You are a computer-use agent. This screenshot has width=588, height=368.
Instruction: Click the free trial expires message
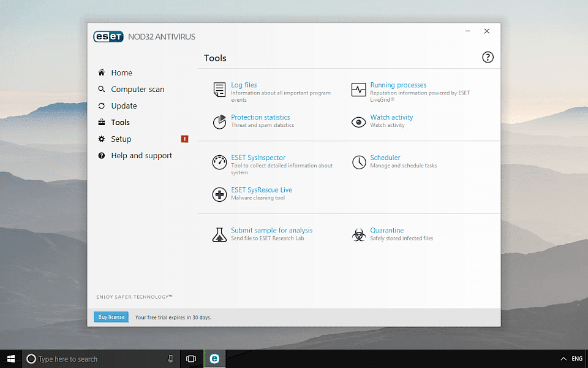click(x=173, y=317)
